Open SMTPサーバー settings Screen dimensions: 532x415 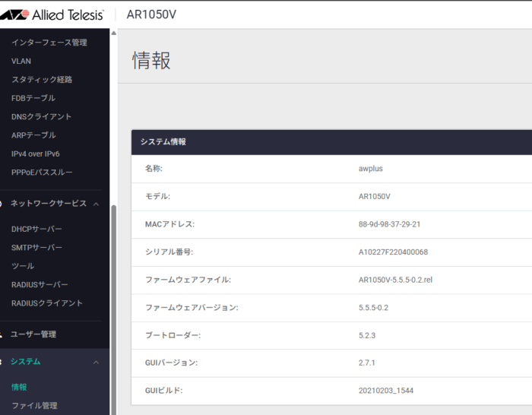click(x=37, y=248)
